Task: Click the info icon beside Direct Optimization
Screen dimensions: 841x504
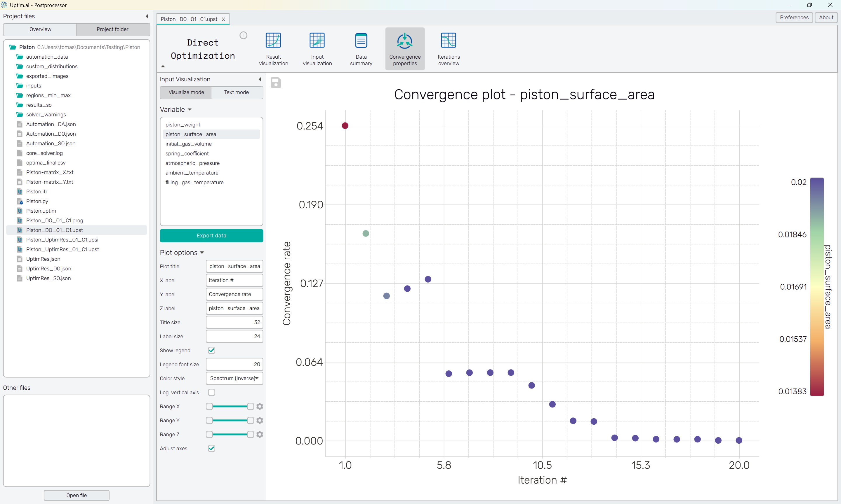Action: click(243, 35)
